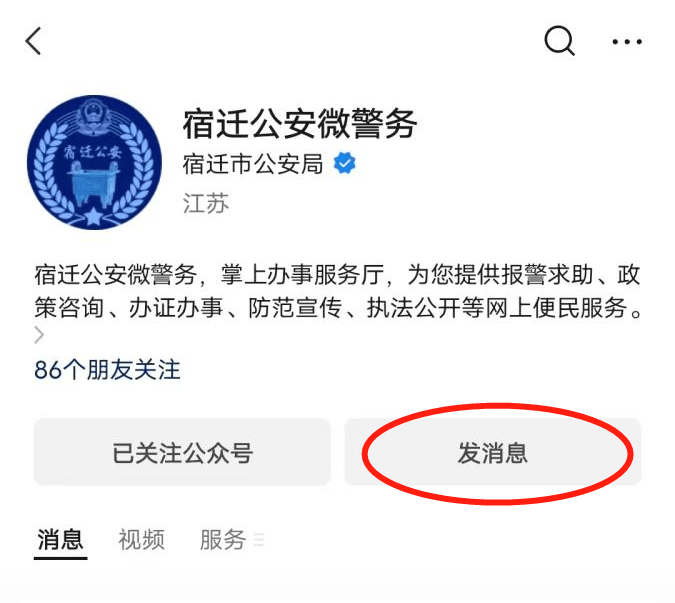Go back using the left arrow icon
This screenshot has width=675, height=603.
click(x=33, y=41)
